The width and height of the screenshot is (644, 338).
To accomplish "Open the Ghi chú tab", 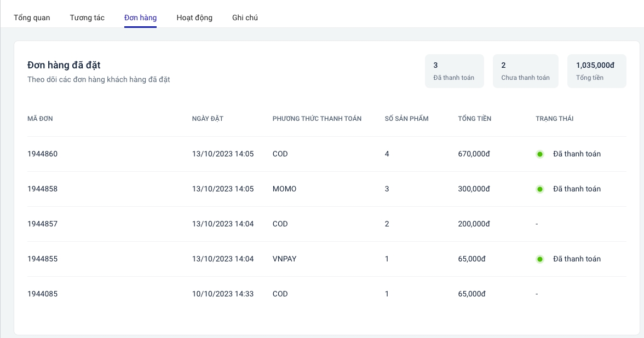I will click(245, 18).
